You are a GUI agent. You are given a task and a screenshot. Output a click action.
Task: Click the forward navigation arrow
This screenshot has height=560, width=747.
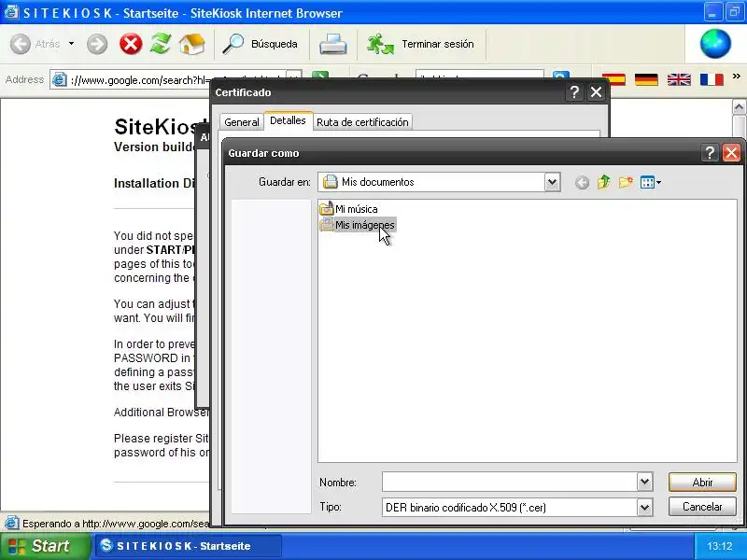[x=97, y=44]
